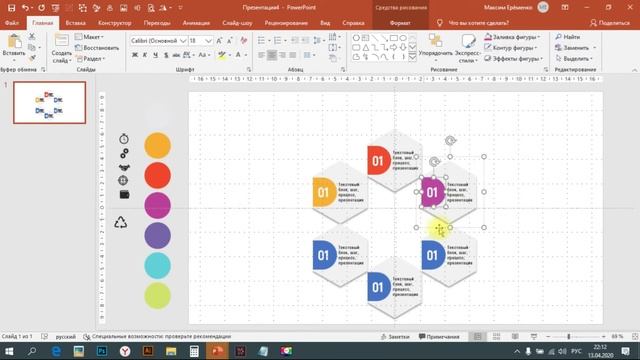Image resolution: width=640 pixels, height=360 pixels.
Task: Switch to slide sorter view
Action: (496, 336)
